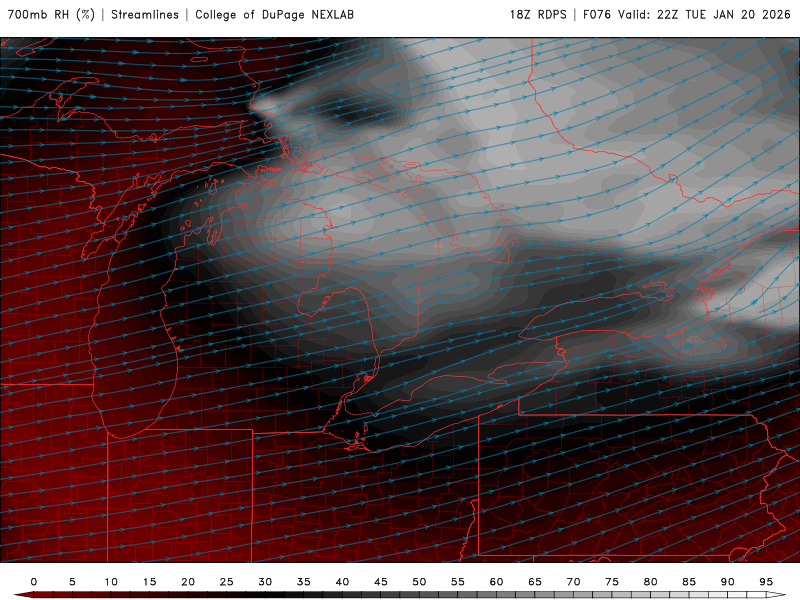Click the colorbar label '45'
The height and width of the screenshot is (600, 800).
point(381,582)
